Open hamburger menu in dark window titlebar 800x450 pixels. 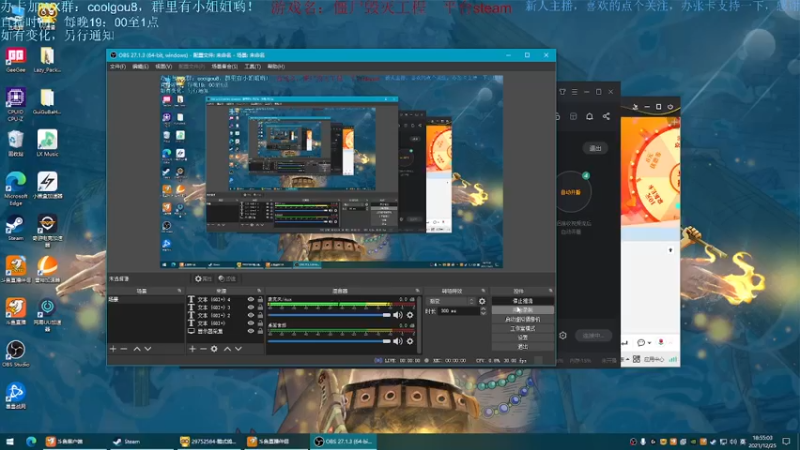tap(574, 92)
